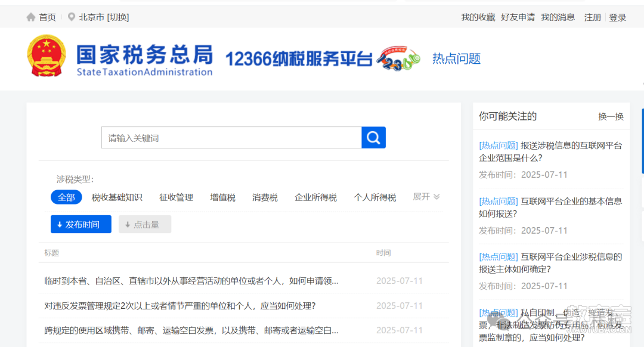Click date 2025-07-11 beside 对违反发票管理规定 row
The height and width of the screenshot is (347, 644).
[399, 305]
